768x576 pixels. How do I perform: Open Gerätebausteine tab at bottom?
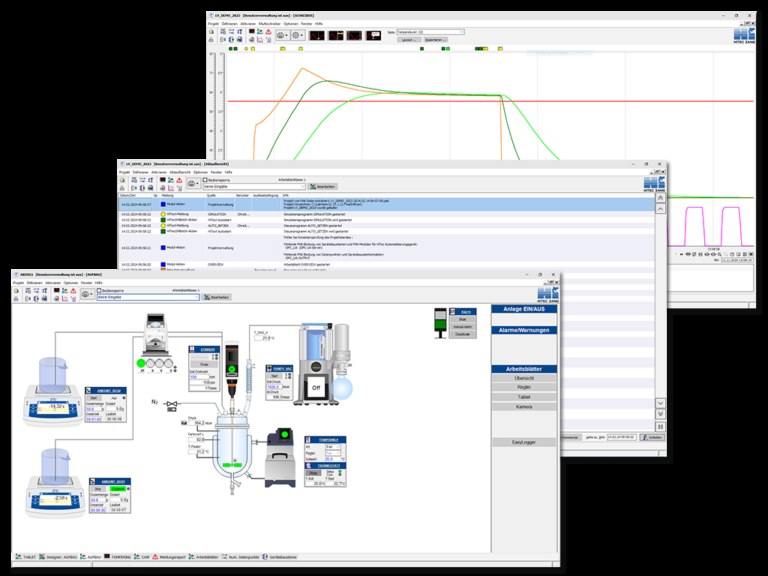pos(280,557)
